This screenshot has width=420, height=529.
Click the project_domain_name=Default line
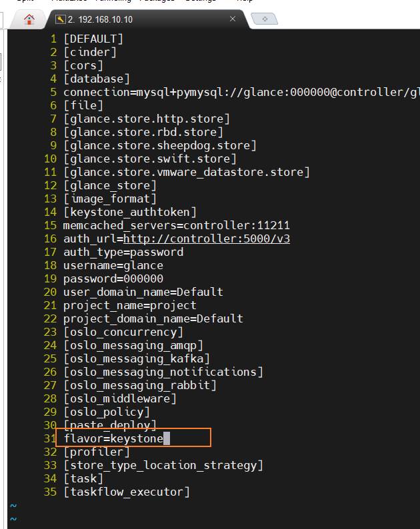click(153, 319)
